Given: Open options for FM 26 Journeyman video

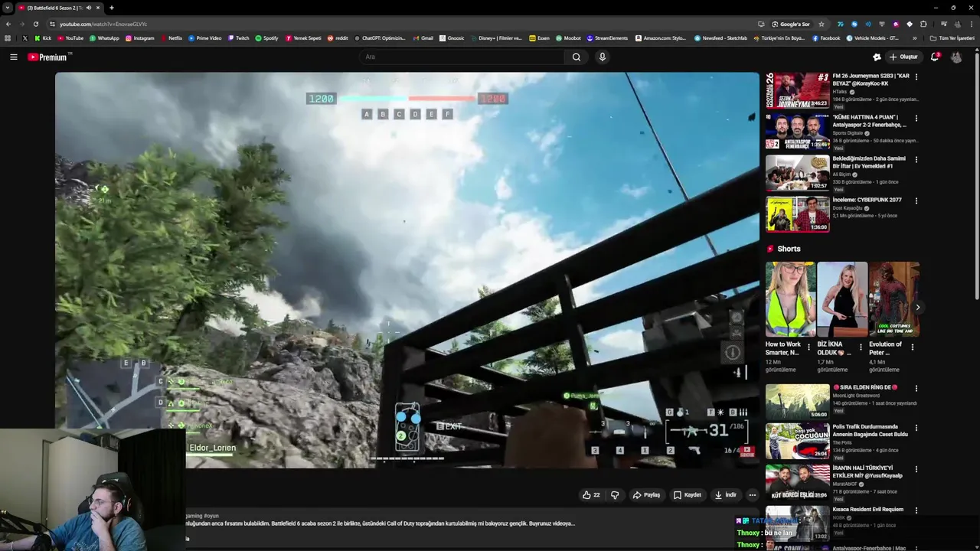Looking at the screenshot, I should coord(916,77).
